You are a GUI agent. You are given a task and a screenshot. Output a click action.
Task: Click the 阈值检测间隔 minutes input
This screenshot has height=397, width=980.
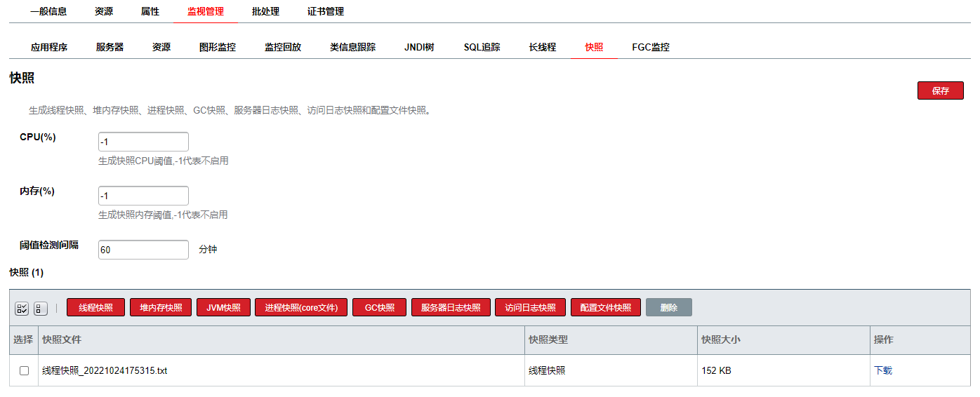click(143, 250)
